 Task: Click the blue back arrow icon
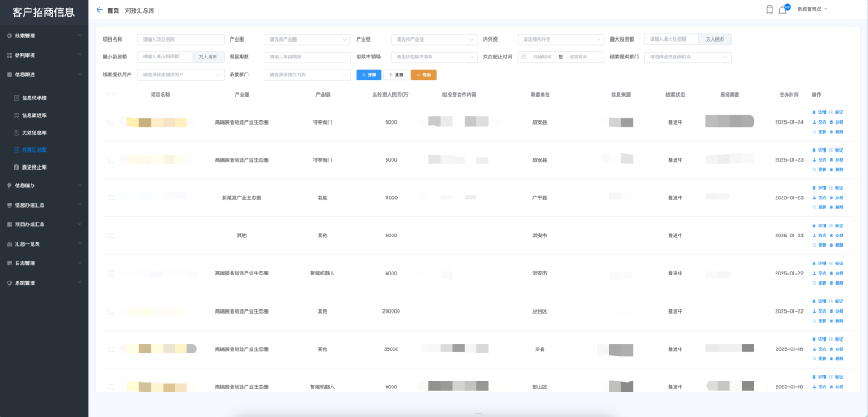coord(100,10)
